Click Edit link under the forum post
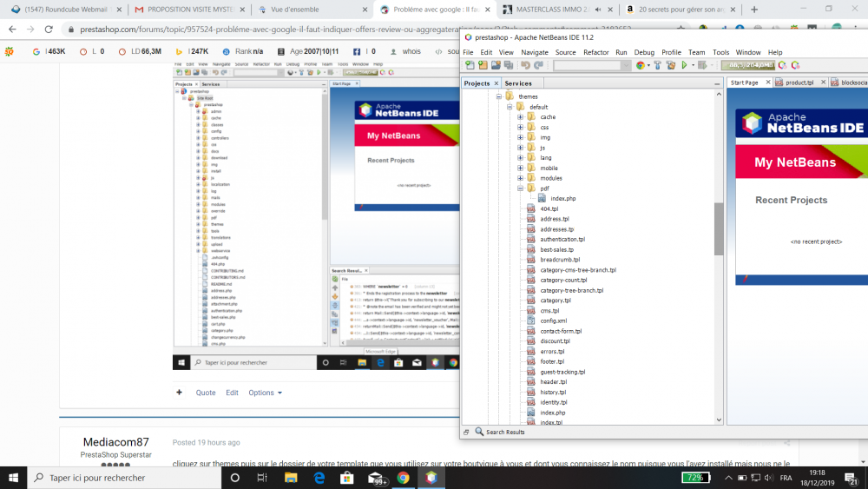This screenshot has height=489, width=868. point(232,393)
